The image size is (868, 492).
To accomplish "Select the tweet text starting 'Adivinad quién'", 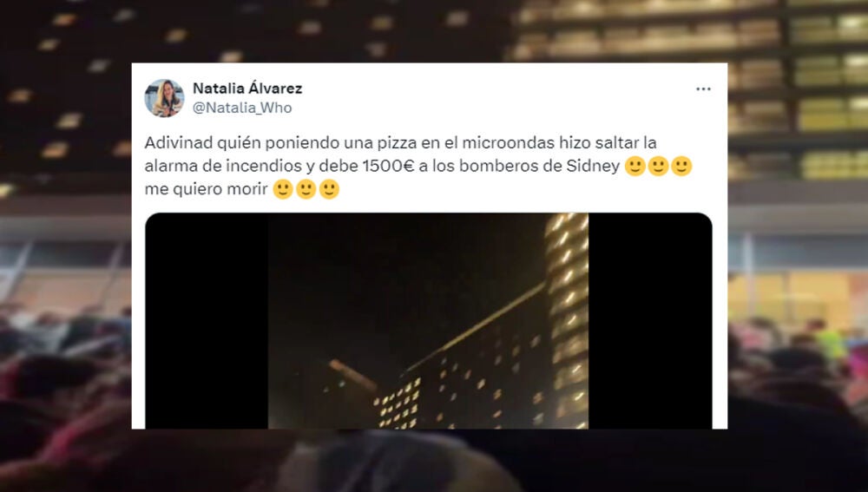I will 418,166.
